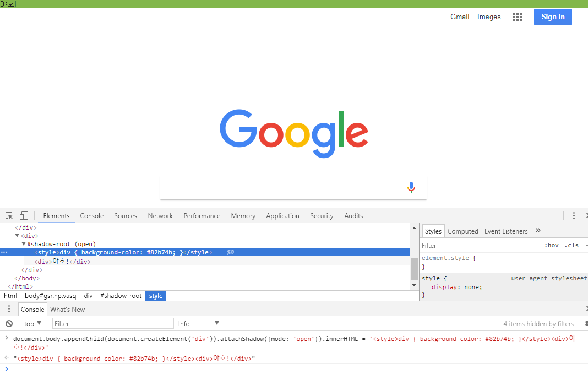Open the Performance tab
This screenshot has width=588, height=374.
[202, 216]
